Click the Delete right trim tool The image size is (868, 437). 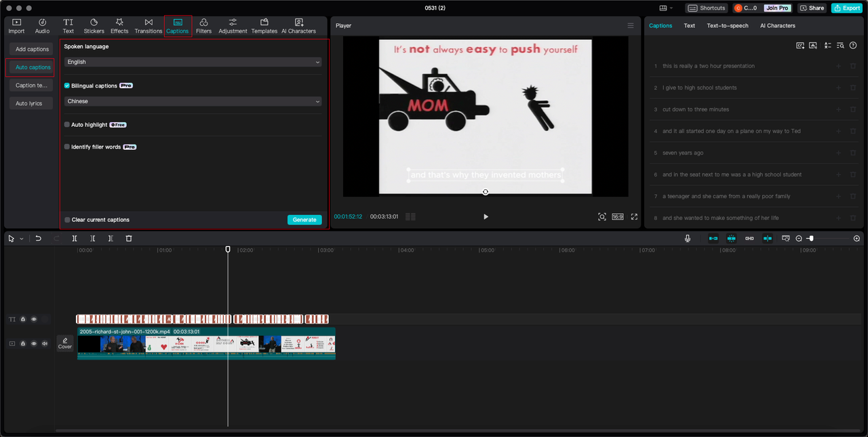(x=111, y=238)
